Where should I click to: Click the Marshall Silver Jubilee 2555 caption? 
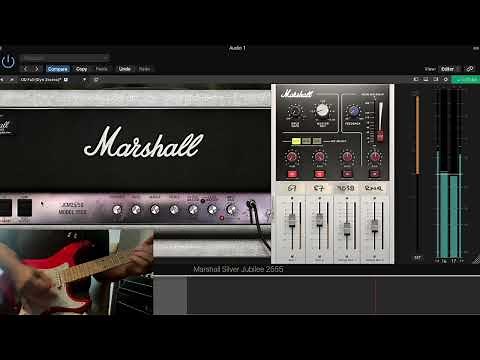[x=238, y=269]
